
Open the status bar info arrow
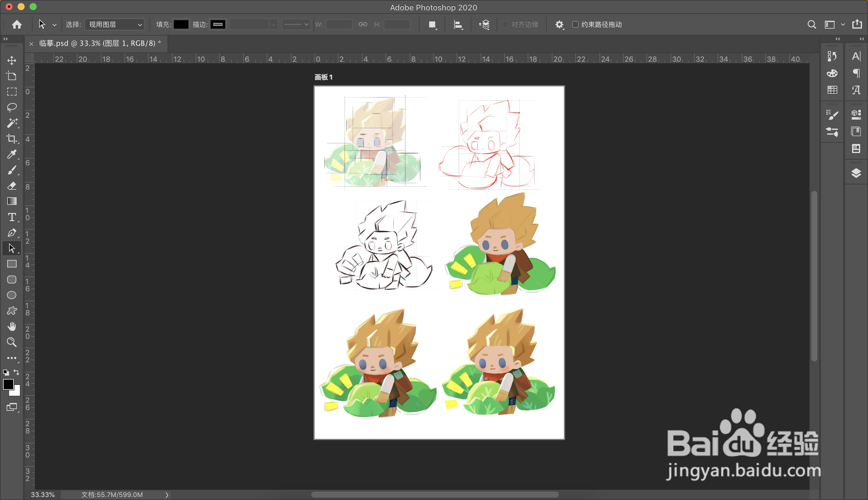pos(167,495)
